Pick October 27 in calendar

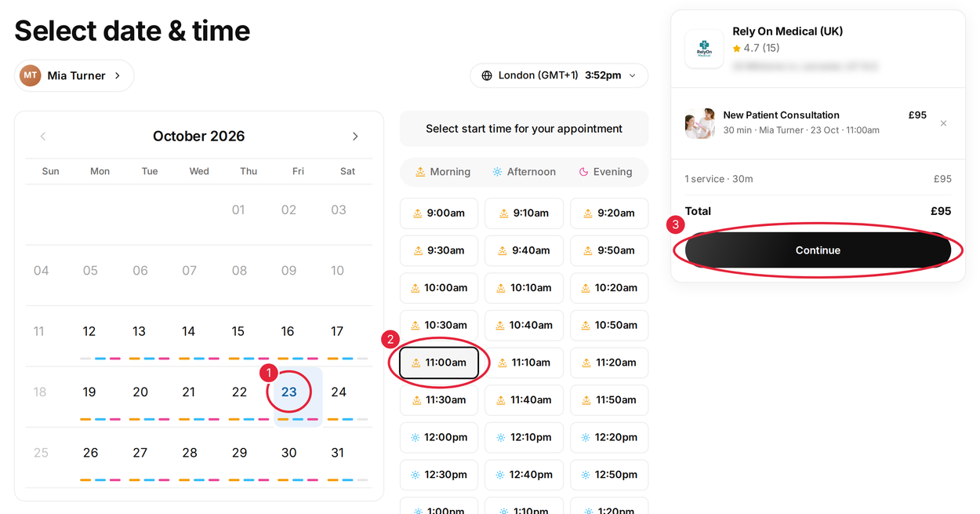tap(140, 453)
